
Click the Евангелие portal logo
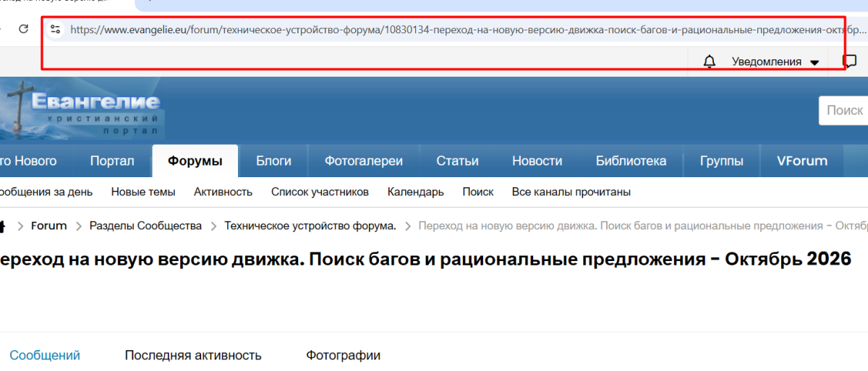(81, 108)
